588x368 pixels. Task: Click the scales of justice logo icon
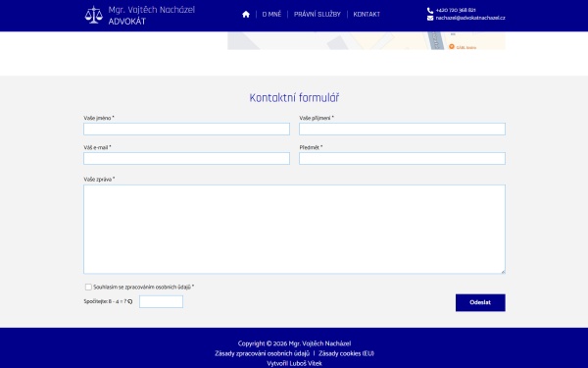click(93, 15)
